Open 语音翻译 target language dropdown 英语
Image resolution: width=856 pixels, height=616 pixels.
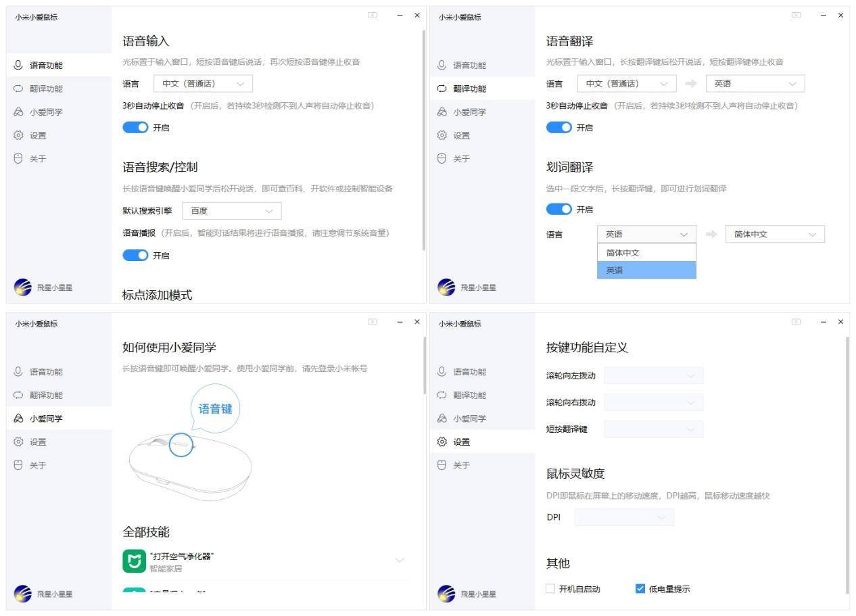[x=755, y=84]
